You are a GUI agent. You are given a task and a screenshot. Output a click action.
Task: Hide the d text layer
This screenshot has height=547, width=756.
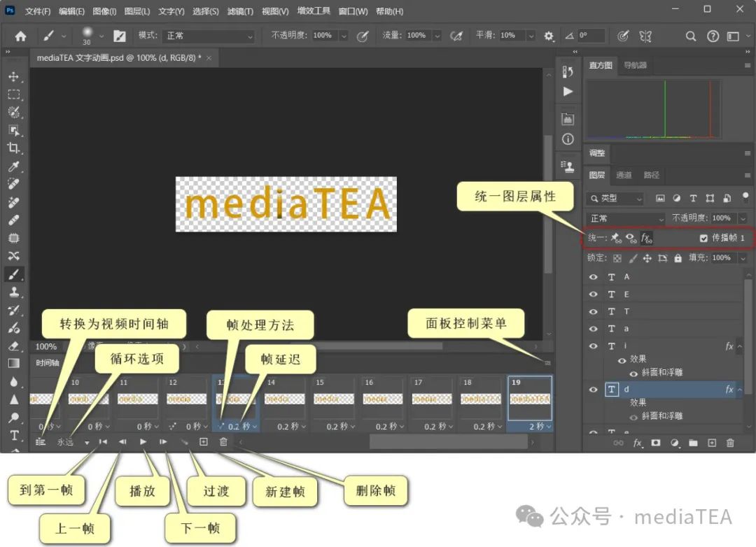click(594, 390)
